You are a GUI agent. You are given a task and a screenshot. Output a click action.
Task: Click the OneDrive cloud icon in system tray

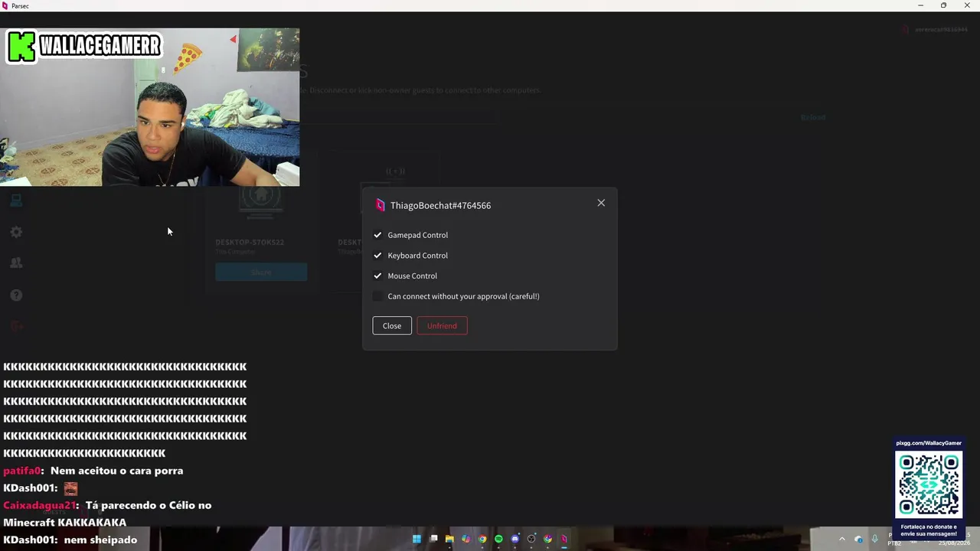pyautogui.click(x=858, y=539)
